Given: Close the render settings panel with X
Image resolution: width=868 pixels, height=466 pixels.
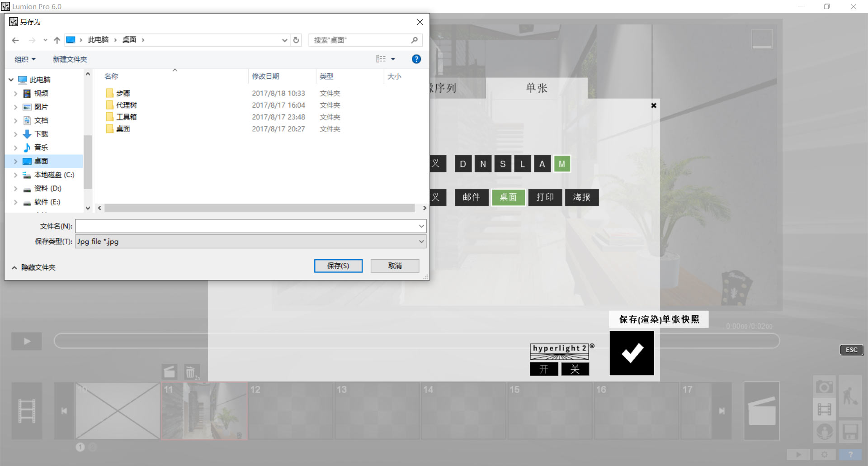Looking at the screenshot, I should tap(653, 105).
